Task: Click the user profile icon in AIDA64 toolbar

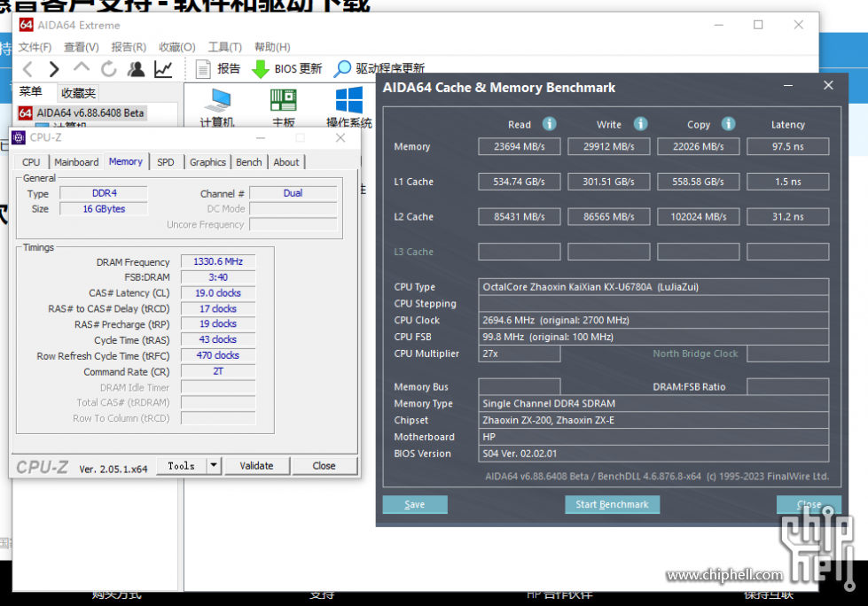Action: pyautogui.click(x=136, y=69)
